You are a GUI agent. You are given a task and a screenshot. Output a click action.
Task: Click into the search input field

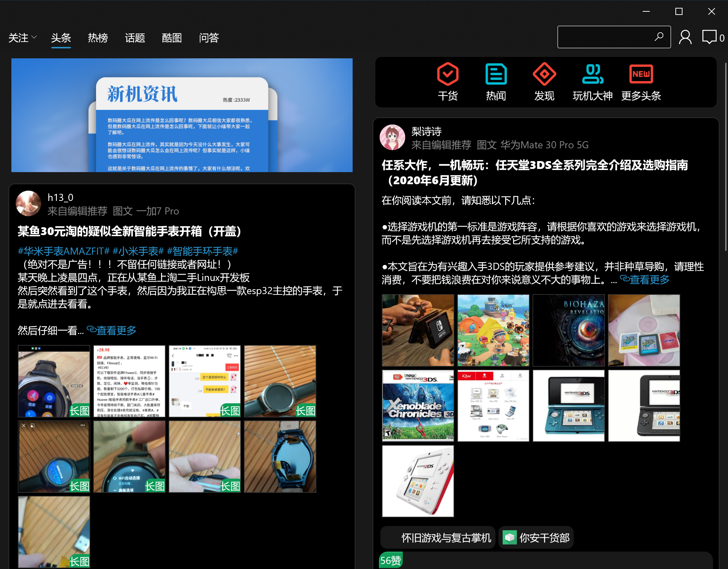(x=604, y=37)
